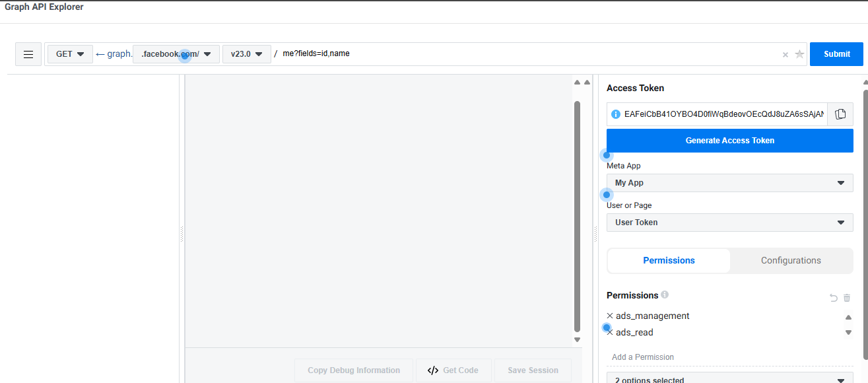
Task: Open the hamburger menu at top left
Action: [x=28, y=54]
